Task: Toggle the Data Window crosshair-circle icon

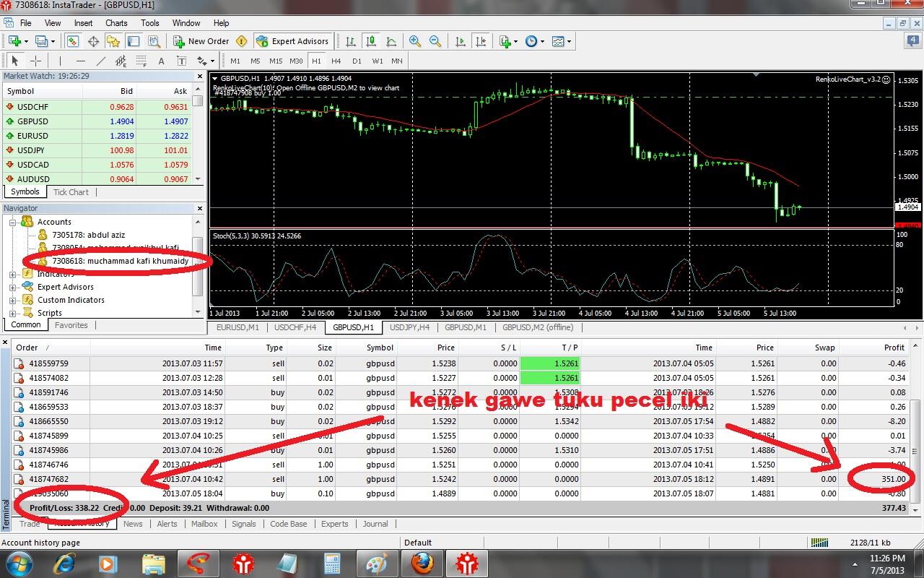Action: coord(93,41)
